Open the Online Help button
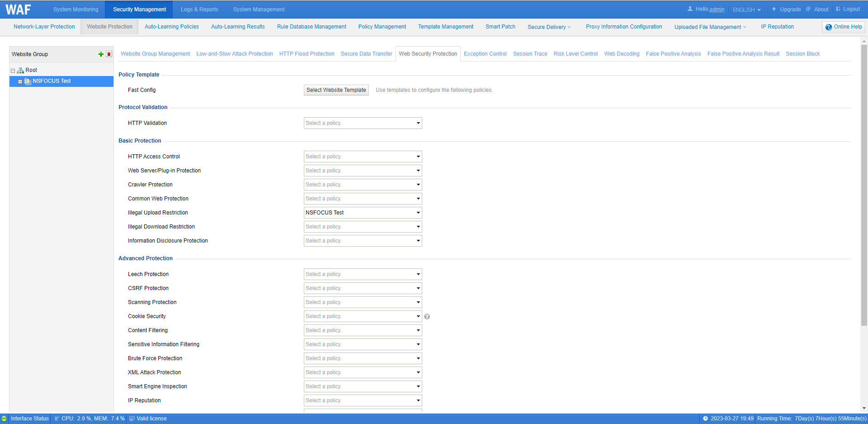 tap(843, 27)
